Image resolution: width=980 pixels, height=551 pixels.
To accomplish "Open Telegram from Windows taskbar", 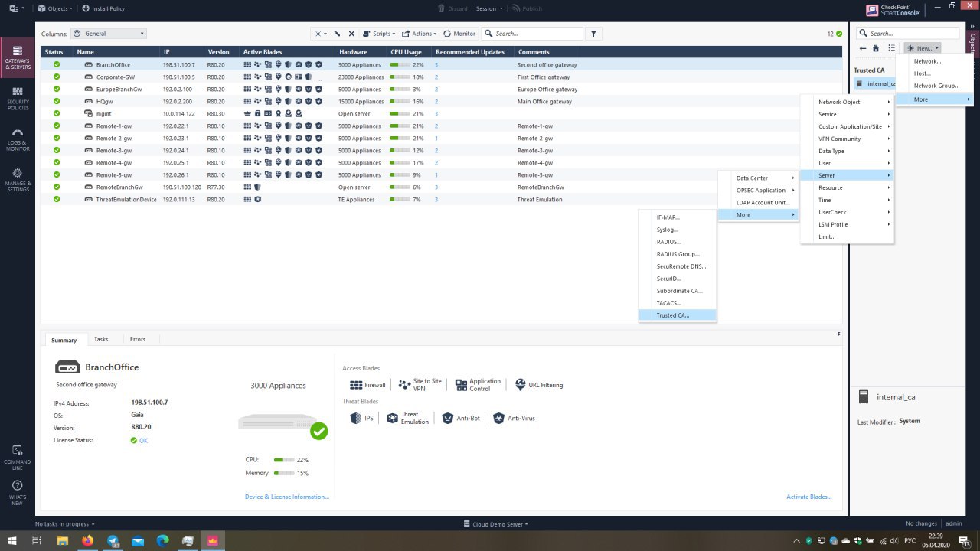I will [113, 540].
